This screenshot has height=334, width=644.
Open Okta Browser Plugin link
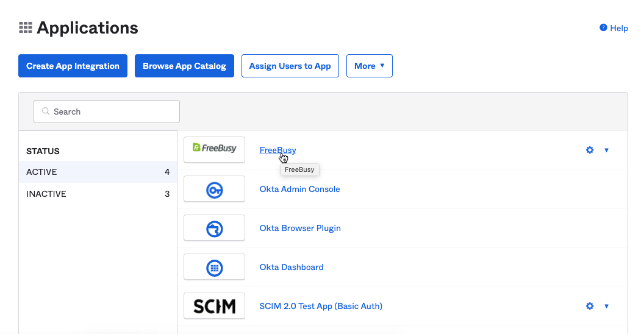tap(300, 228)
